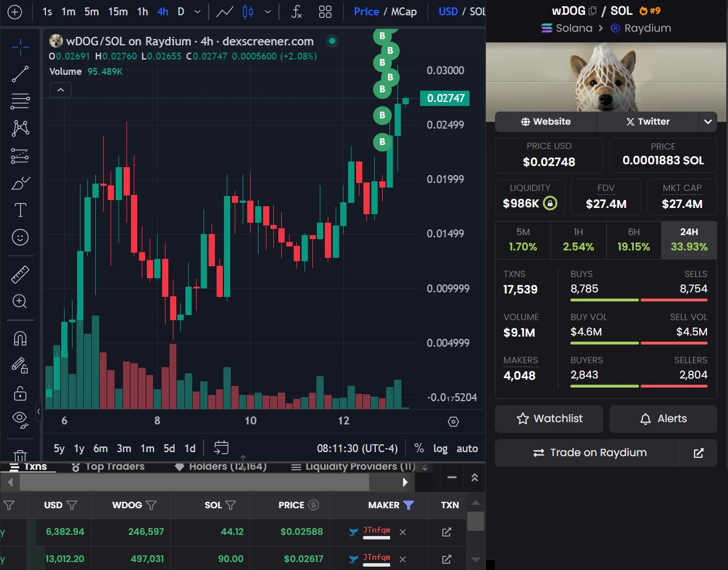Image resolution: width=728 pixels, height=570 pixels.
Task: Toggle lock all drawings
Action: (x=20, y=392)
